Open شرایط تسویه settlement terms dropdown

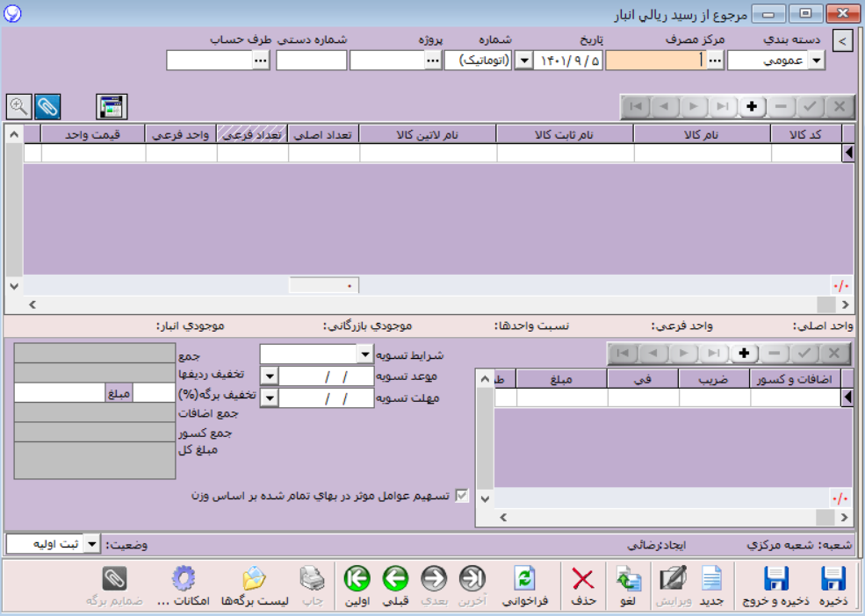point(365,355)
